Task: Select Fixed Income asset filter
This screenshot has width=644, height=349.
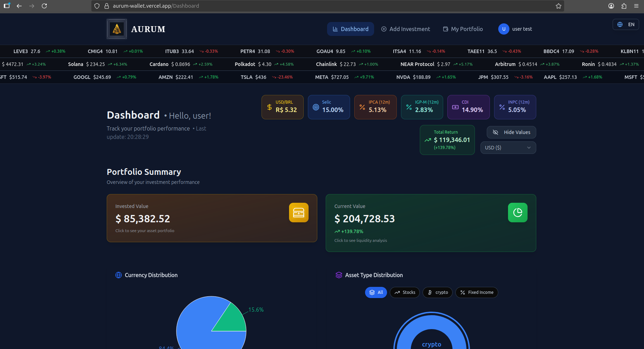Action: (x=477, y=292)
